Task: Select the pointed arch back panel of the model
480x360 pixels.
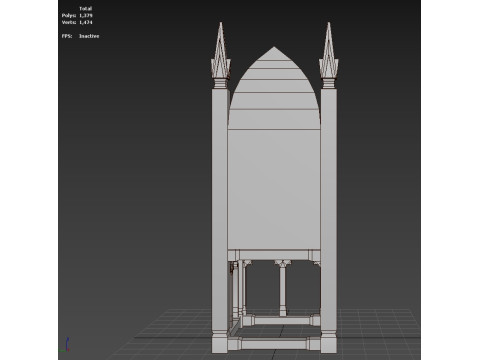Action: click(274, 148)
